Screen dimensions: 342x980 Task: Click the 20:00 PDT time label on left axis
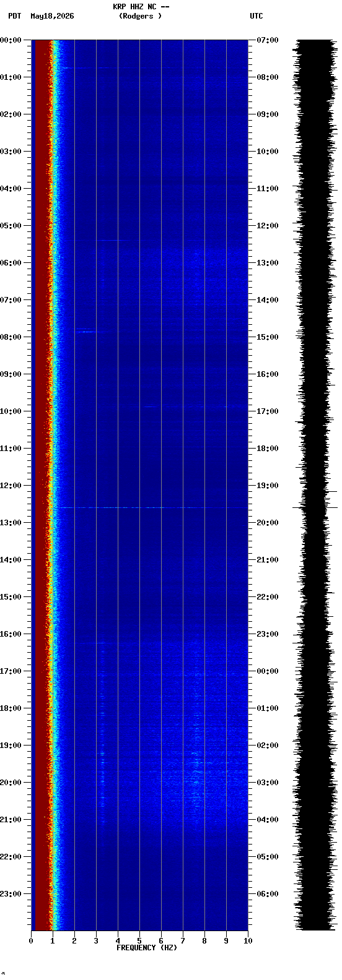point(11,783)
